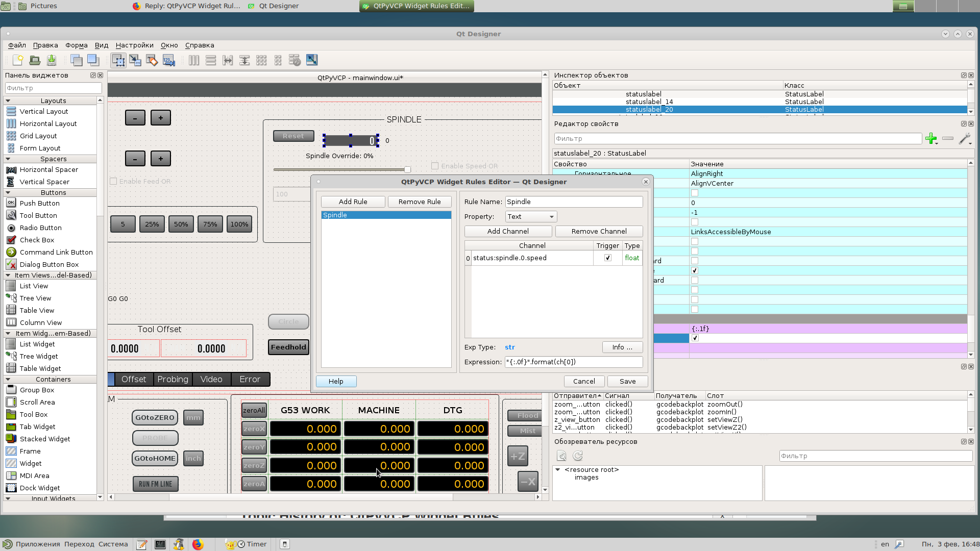980x551 pixels.
Task: Select statuslabel_14 in Object Inspector
Action: click(649, 102)
